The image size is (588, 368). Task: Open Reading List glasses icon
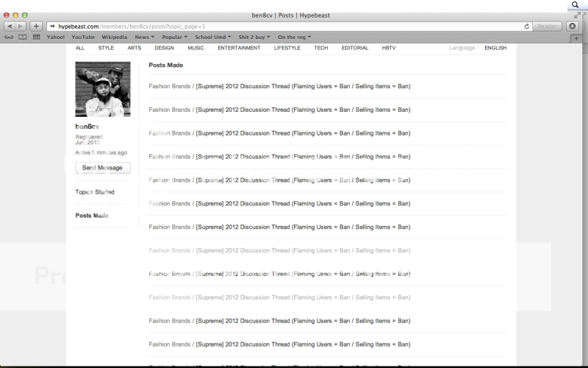pyautogui.click(x=9, y=37)
